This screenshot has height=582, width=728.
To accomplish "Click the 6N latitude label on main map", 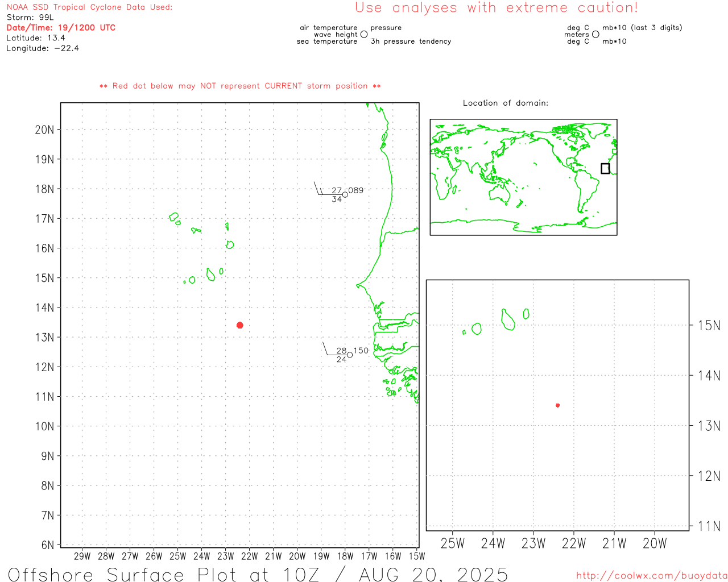I will pos(48,545).
